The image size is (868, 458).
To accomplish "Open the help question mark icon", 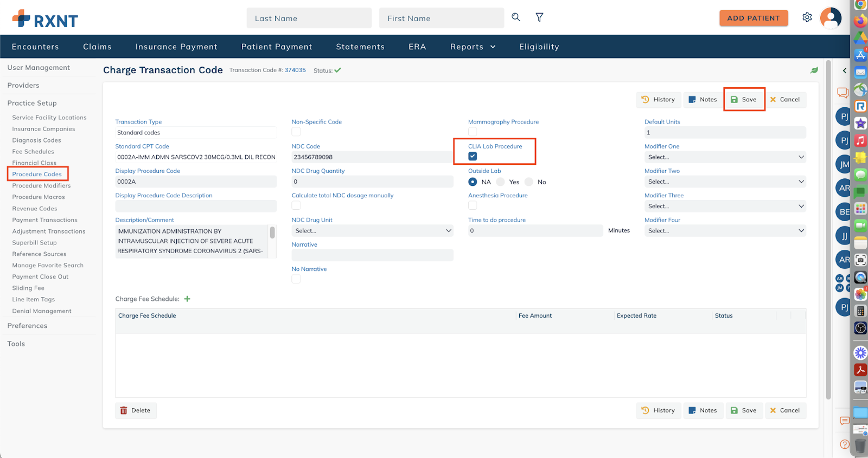I will click(x=844, y=444).
